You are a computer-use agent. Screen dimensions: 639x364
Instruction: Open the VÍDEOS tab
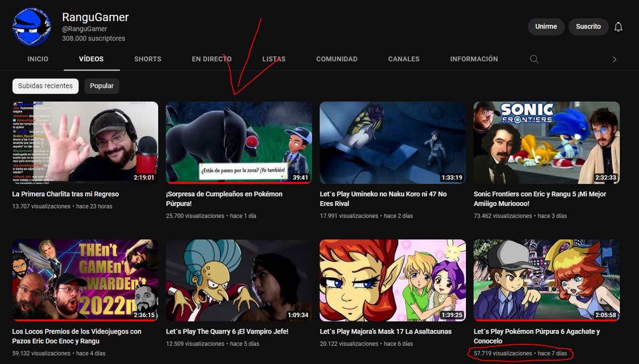pos(92,59)
